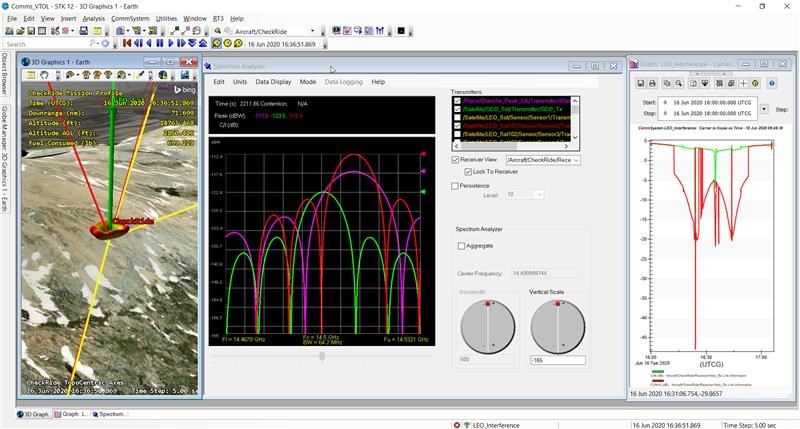Click the Transmitters list scroll-down arrow
Viewport: 800px width, 429px height.
point(575,138)
